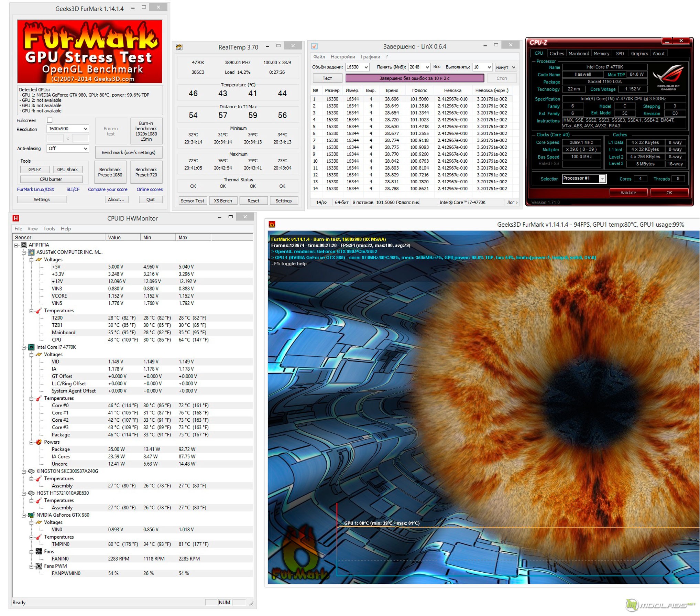
Task: Click the LinX Тест button
Action: [327, 78]
